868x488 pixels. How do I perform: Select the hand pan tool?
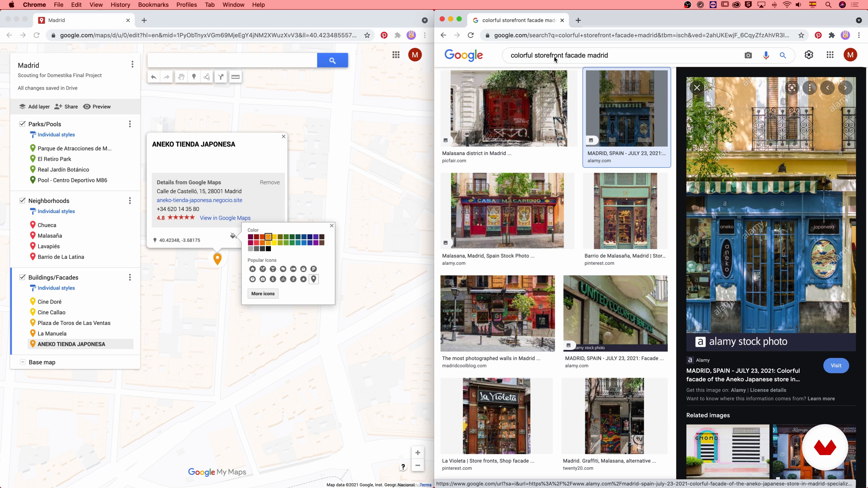tap(181, 77)
